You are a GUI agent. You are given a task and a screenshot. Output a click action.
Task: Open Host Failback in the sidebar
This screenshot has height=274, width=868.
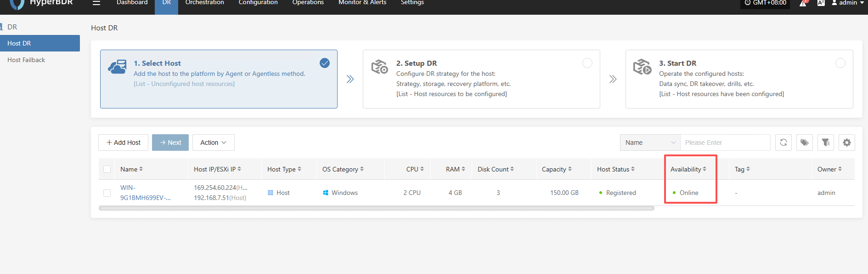click(x=26, y=60)
